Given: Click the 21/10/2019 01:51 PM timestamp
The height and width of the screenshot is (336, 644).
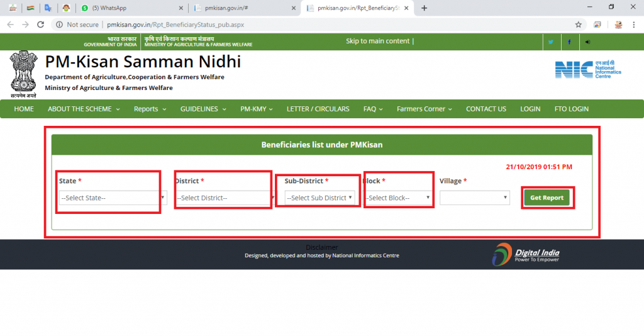Looking at the screenshot, I should (x=539, y=167).
